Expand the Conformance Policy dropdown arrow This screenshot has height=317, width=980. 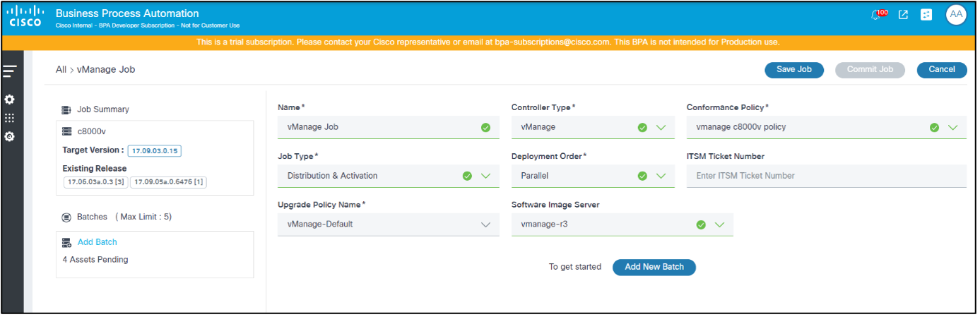(952, 128)
